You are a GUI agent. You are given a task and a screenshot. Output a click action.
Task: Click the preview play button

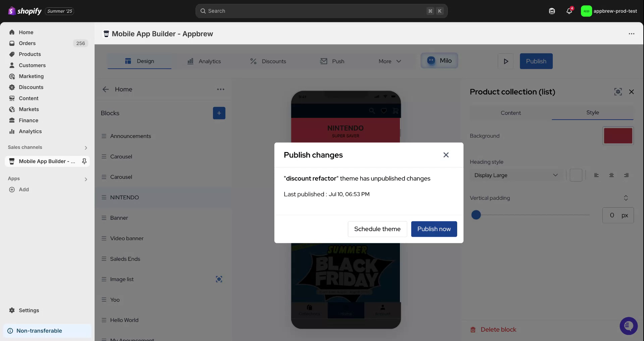pos(505,61)
